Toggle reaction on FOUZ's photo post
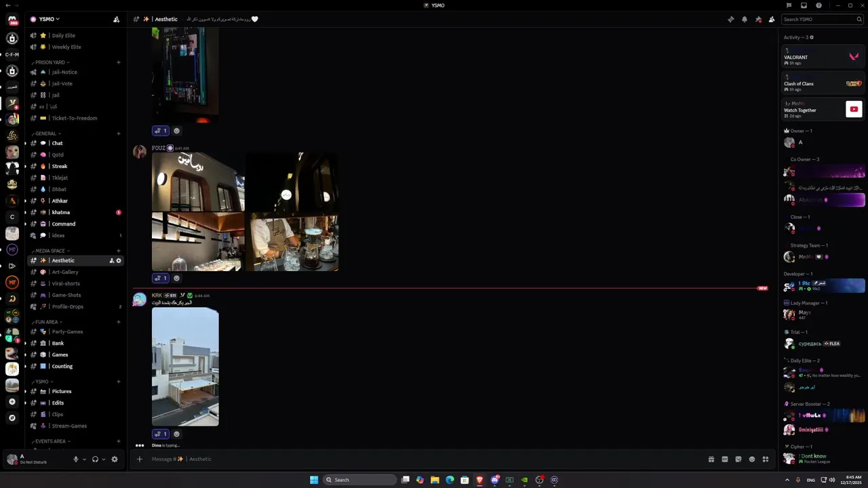Screen dimensions: 868x488 [161, 278]
